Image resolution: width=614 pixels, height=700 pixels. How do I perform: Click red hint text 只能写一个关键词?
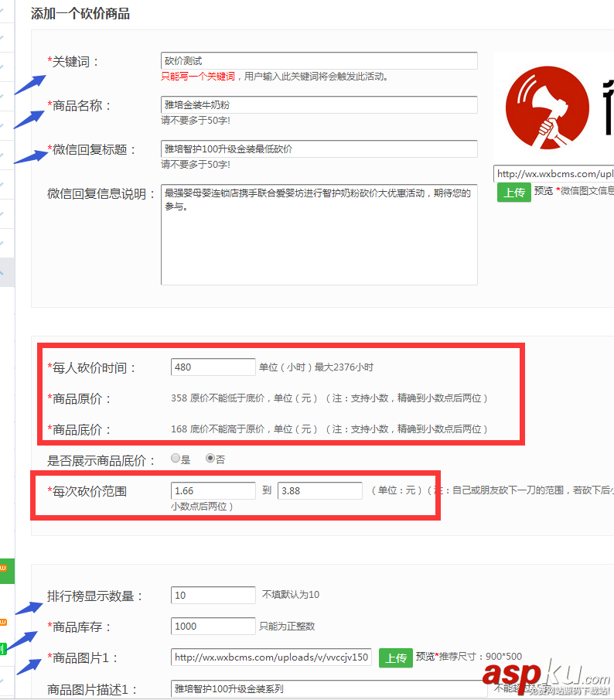pyautogui.click(x=198, y=77)
